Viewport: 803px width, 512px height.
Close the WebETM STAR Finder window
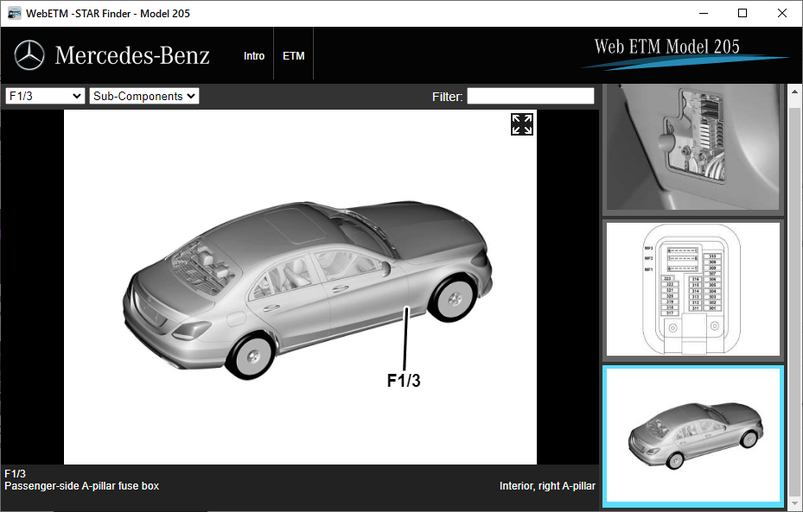[x=783, y=13]
